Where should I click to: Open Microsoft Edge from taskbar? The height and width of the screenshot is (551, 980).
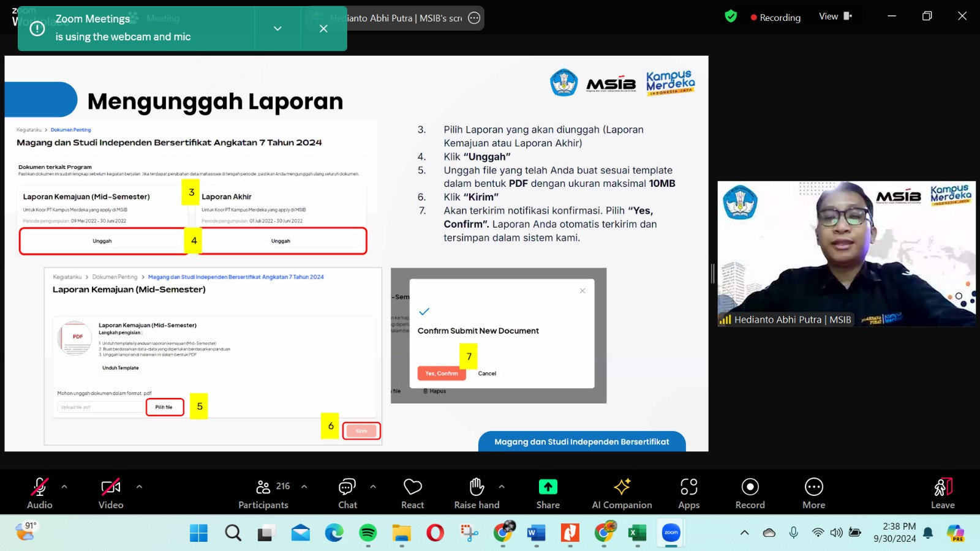(x=334, y=533)
